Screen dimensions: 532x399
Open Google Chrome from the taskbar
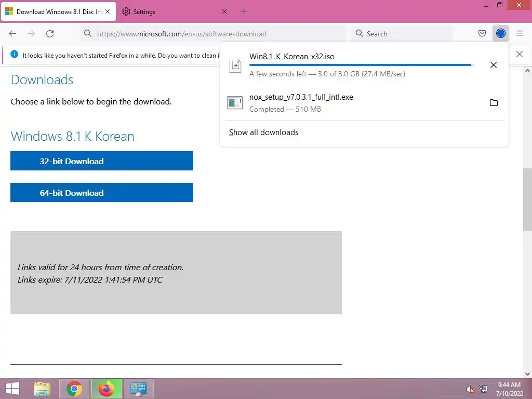[x=74, y=389]
